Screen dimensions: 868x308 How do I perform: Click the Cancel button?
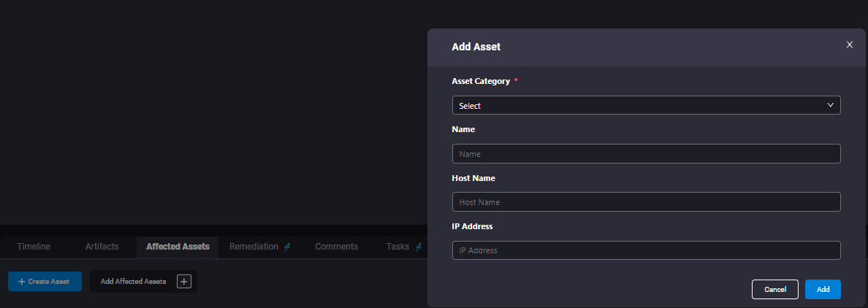[x=775, y=289]
